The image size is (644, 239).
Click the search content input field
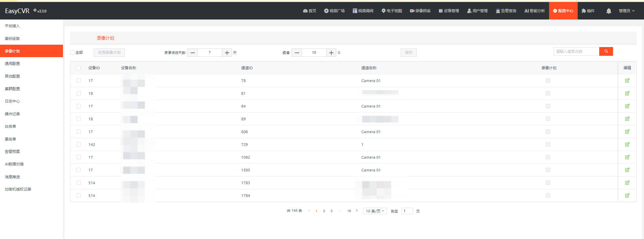click(x=576, y=51)
